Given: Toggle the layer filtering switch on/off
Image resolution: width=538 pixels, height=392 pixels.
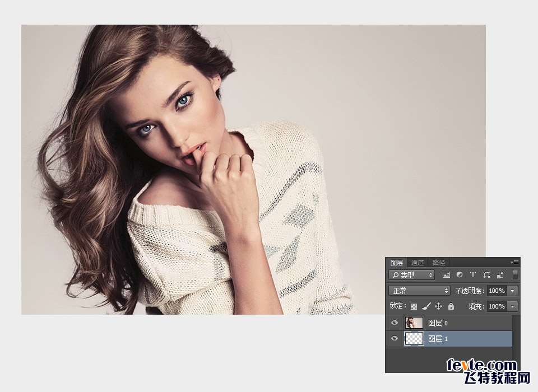Looking at the screenshot, I should pos(515,275).
